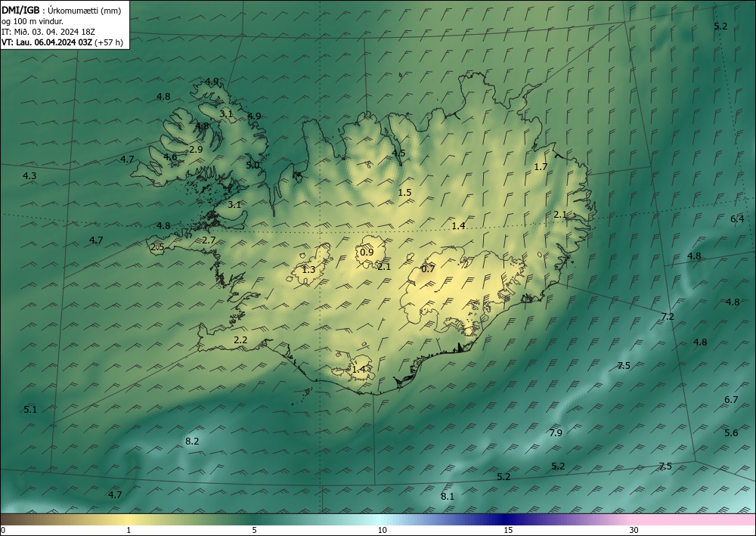Click the 'IT: Mið. 03. 04. 2024 18Z' line
This screenshot has height=536, width=756.
pyautogui.click(x=48, y=32)
